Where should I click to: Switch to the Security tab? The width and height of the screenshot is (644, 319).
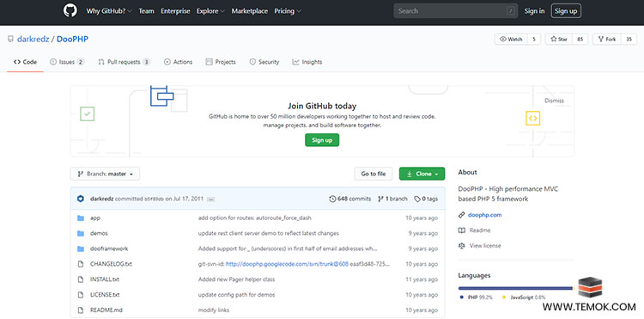tap(264, 62)
